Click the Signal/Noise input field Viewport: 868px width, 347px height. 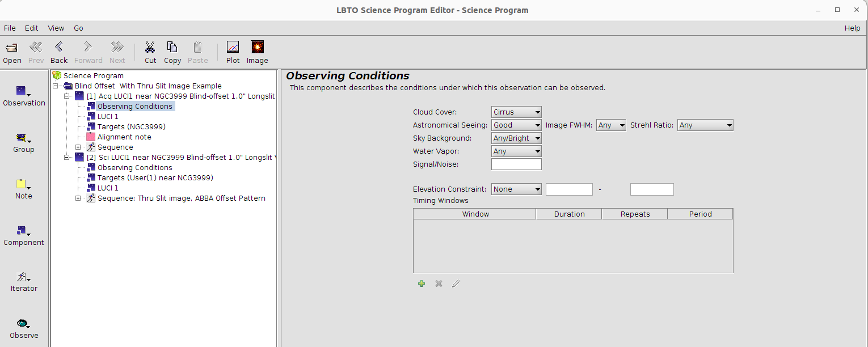pos(516,164)
